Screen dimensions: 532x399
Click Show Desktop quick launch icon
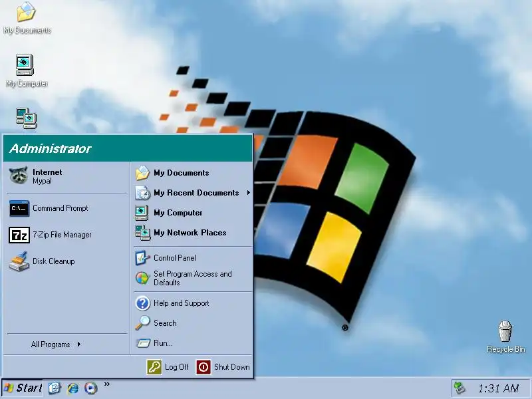click(x=55, y=388)
